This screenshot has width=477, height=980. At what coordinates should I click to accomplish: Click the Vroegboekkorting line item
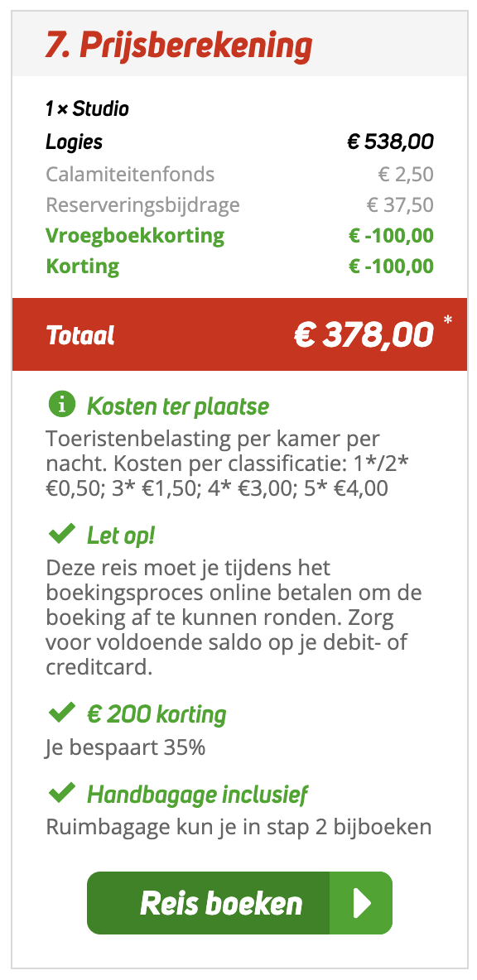135,236
